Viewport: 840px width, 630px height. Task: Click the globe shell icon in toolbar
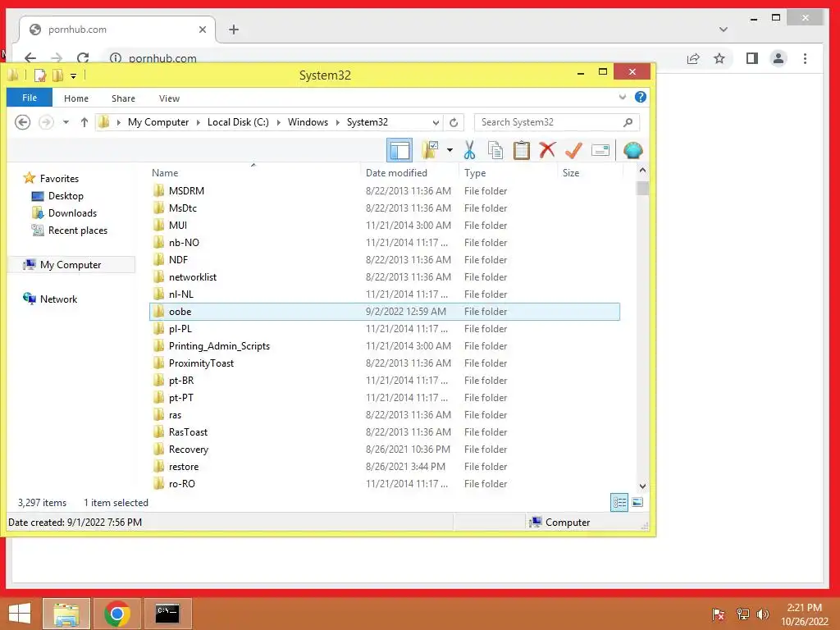pyautogui.click(x=632, y=151)
